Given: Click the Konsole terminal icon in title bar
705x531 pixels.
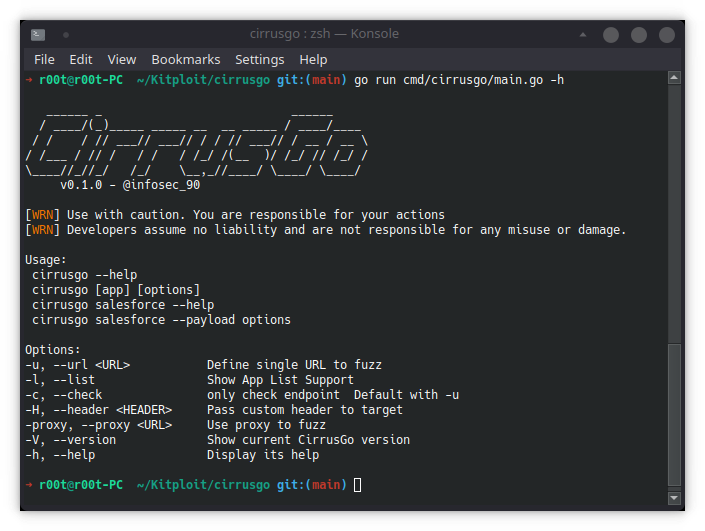Looking at the screenshot, I should coord(38,35).
